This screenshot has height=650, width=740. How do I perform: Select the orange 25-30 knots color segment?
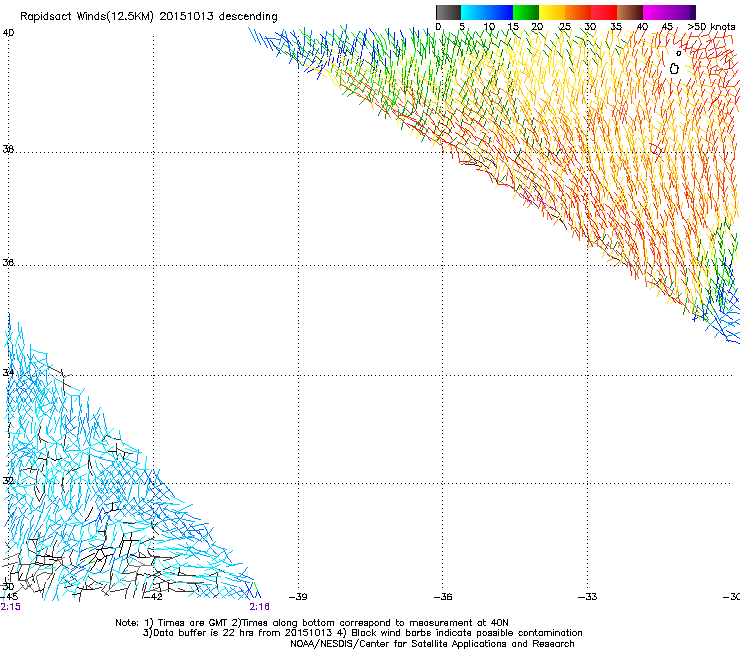coord(578,12)
